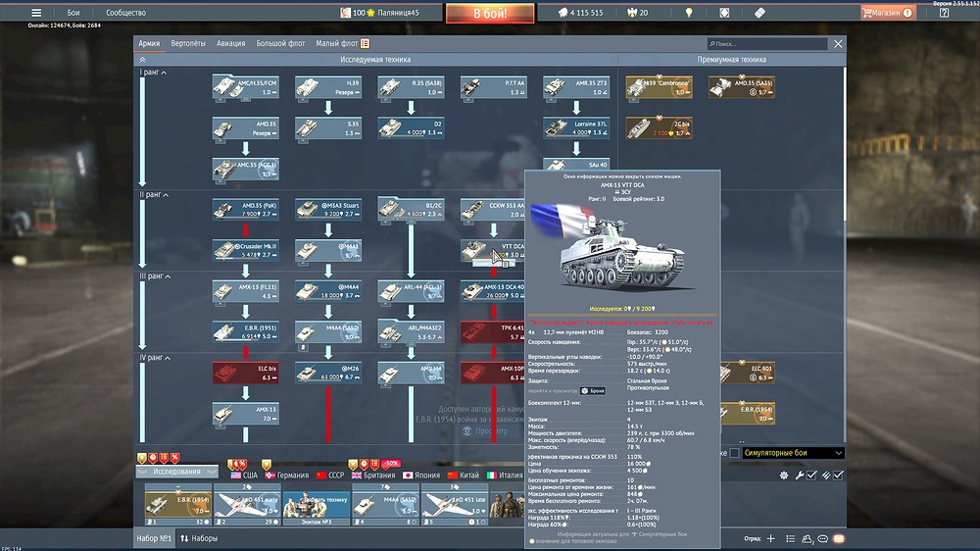Choose the Британия nation
This screenshot has width=980, height=551.
tap(373, 476)
